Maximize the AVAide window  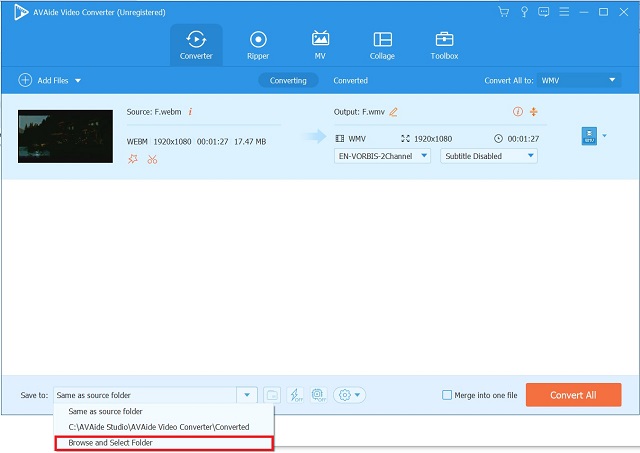(603, 12)
